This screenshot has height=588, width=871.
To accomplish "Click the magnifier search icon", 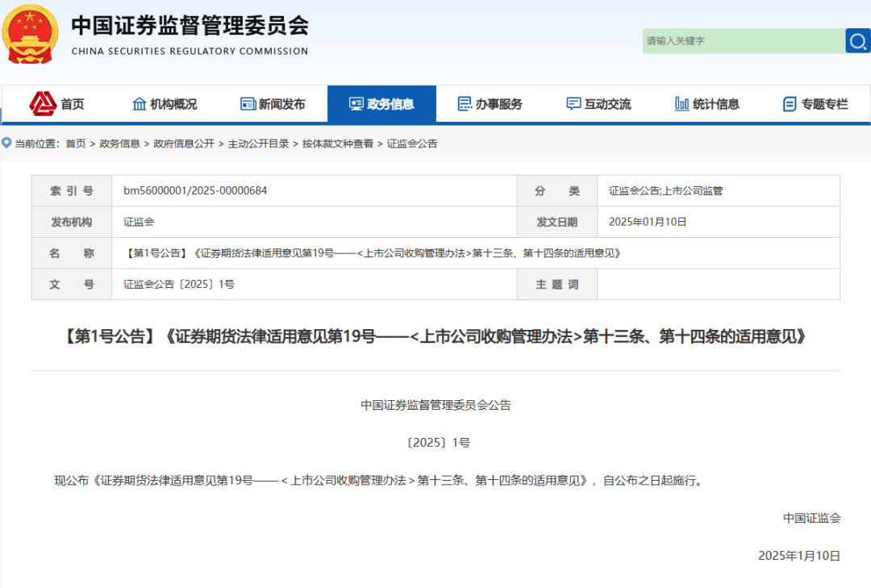I will coord(856,40).
